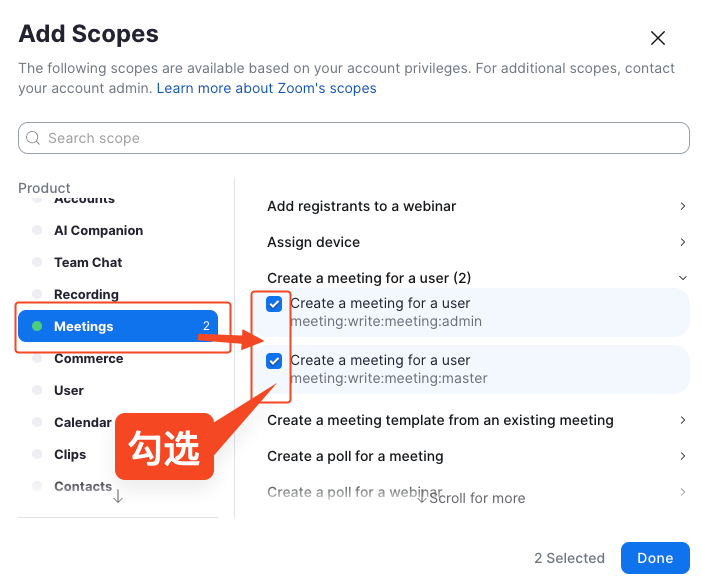
Task: Click the Done button
Action: coord(655,558)
